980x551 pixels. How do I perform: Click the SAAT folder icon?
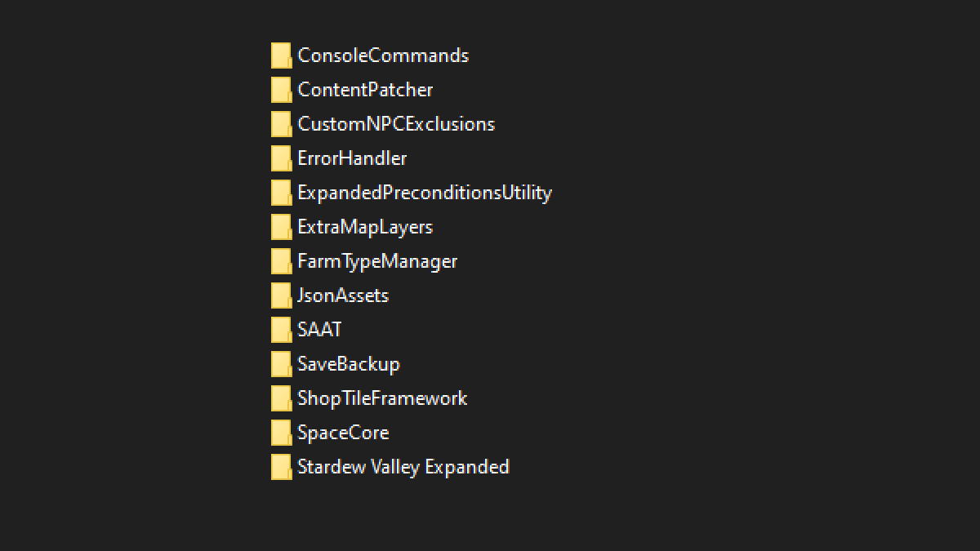coord(281,330)
